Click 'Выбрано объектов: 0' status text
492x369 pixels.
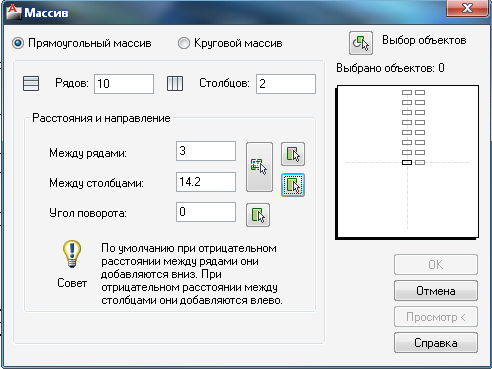click(x=390, y=68)
